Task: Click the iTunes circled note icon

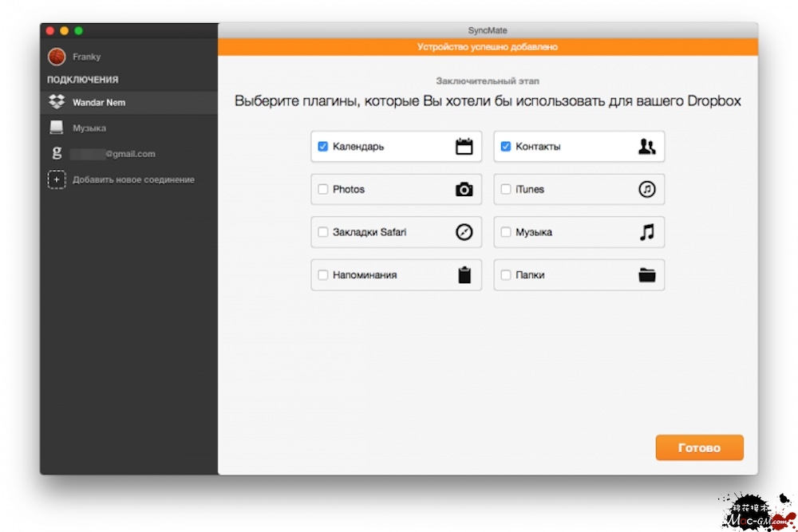Action: point(646,190)
